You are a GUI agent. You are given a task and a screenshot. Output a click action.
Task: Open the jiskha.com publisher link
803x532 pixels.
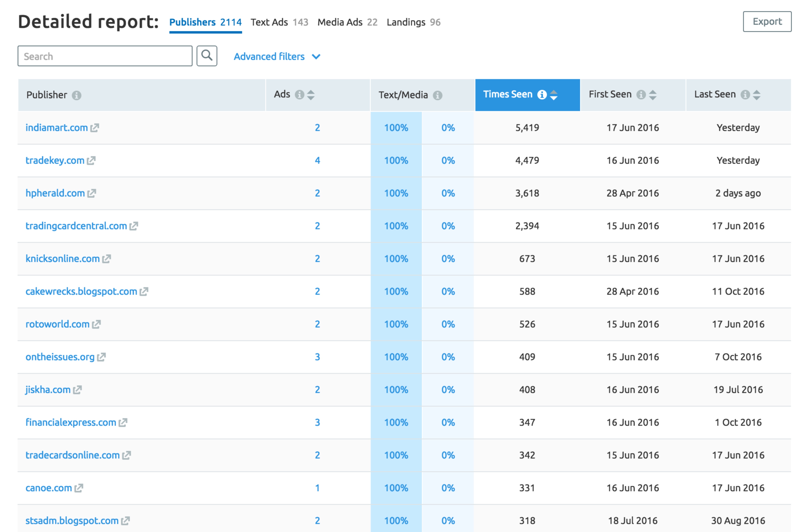click(x=48, y=389)
